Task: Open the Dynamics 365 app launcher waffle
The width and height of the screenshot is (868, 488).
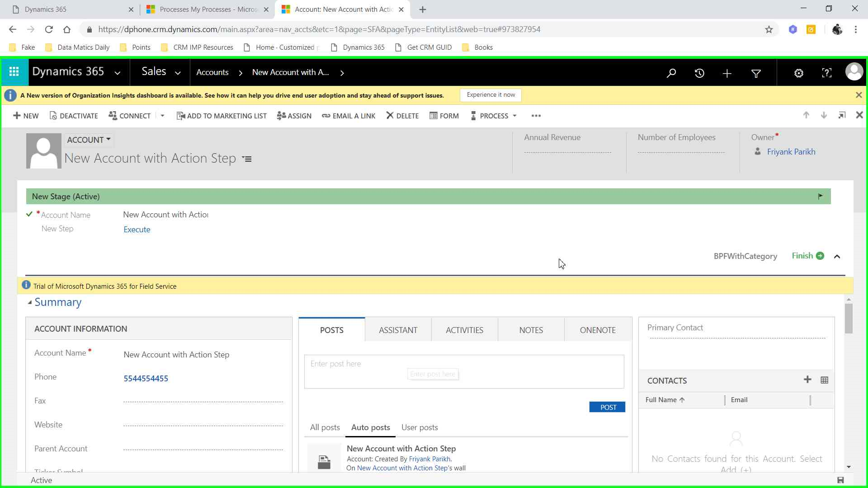Action: click(14, 72)
